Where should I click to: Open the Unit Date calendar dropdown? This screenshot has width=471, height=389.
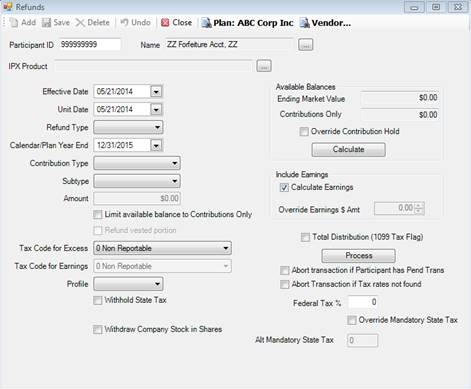pos(156,109)
